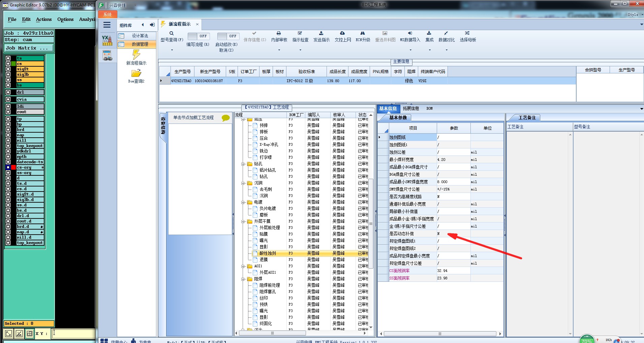This screenshot has width=644, height=343.
Task: Click the 型号查询 magnifier icon
Action: [172, 33]
